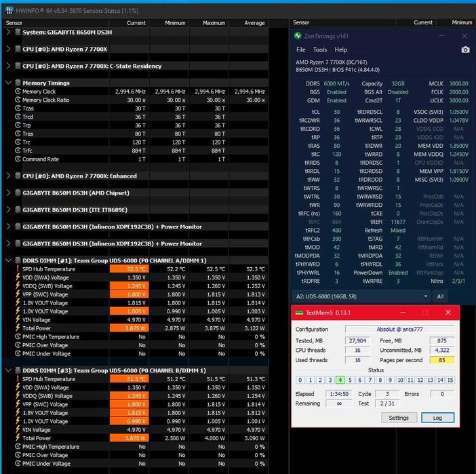
Task: Click the thermometer icon for DIMM #3 SPD Hub Temperature
Action: tap(18, 379)
